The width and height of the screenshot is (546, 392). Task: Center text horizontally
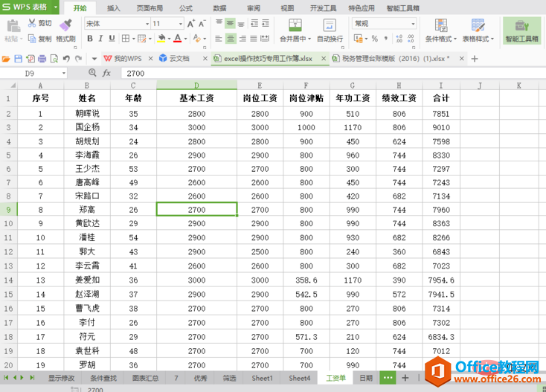pos(231,38)
